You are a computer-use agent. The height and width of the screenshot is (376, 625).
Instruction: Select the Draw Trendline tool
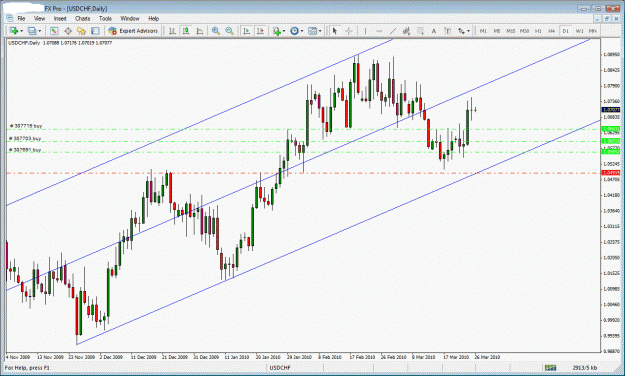click(x=393, y=31)
